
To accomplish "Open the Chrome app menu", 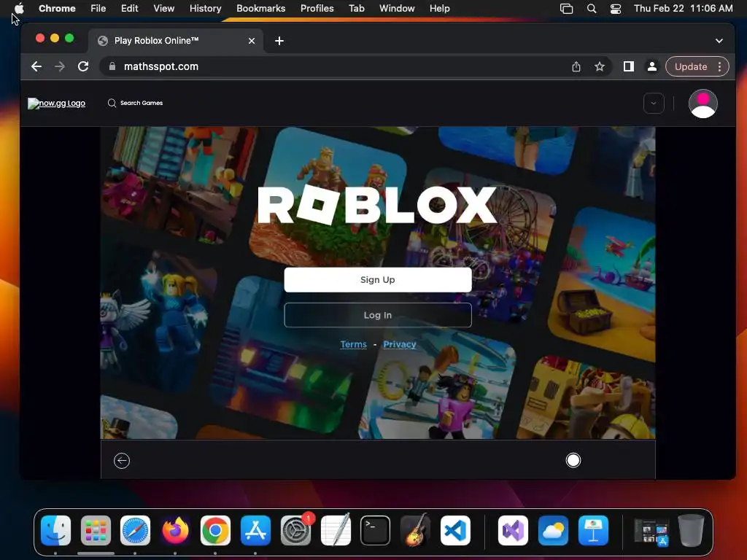I will pyautogui.click(x=57, y=8).
